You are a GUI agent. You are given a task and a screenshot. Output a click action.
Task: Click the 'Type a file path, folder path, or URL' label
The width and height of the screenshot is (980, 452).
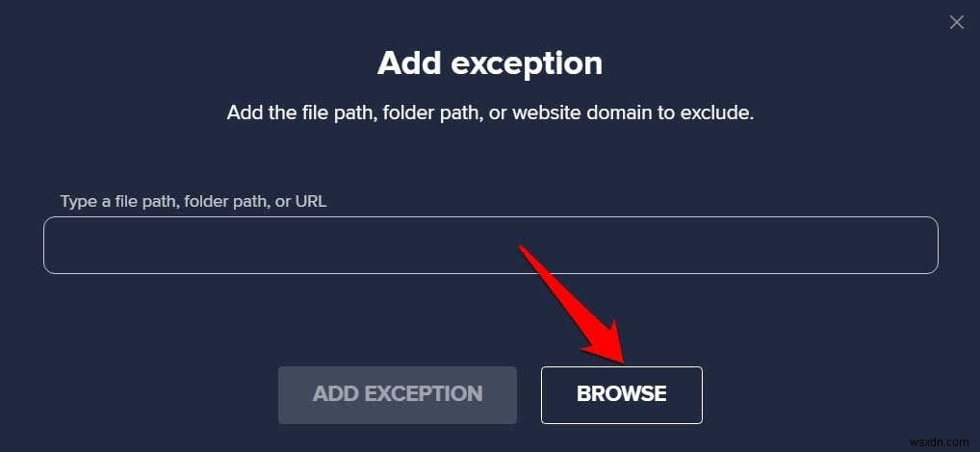coord(193,202)
